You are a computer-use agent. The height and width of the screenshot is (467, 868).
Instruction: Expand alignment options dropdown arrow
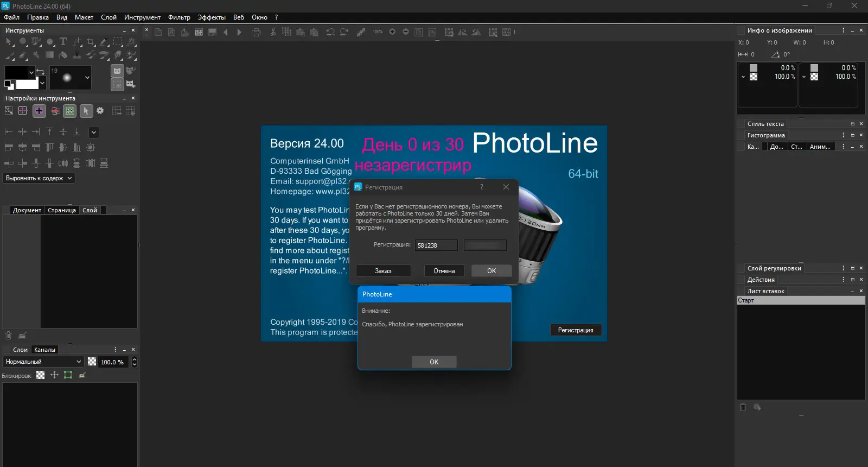tap(94, 132)
